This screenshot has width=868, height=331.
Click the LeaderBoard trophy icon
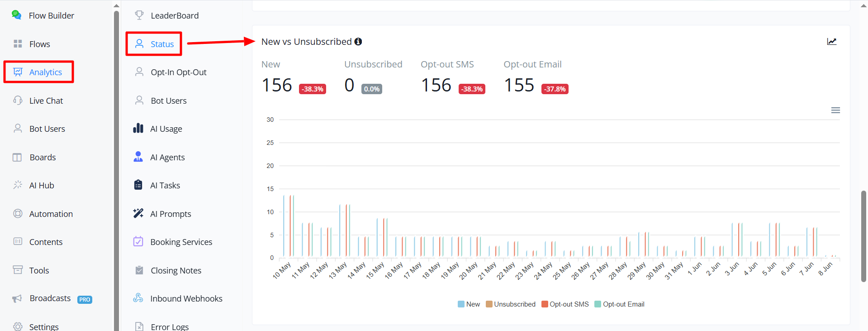coord(139,15)
